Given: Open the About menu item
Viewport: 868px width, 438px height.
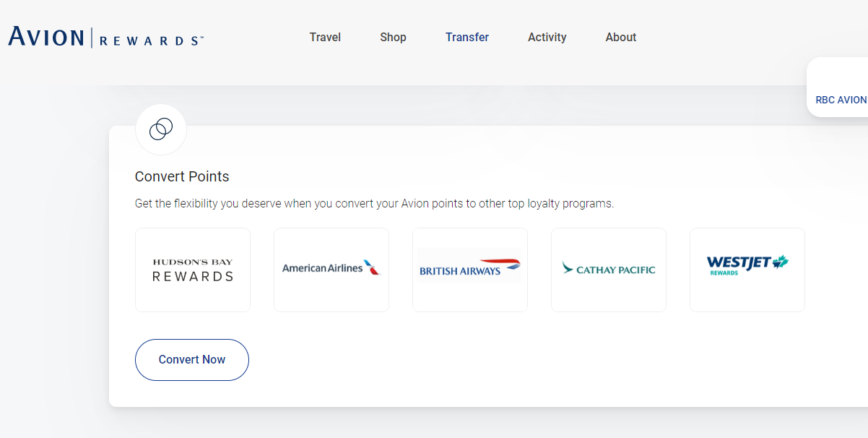Looking at the screenshot, I should pyautogui.click(x=620, y=37).
